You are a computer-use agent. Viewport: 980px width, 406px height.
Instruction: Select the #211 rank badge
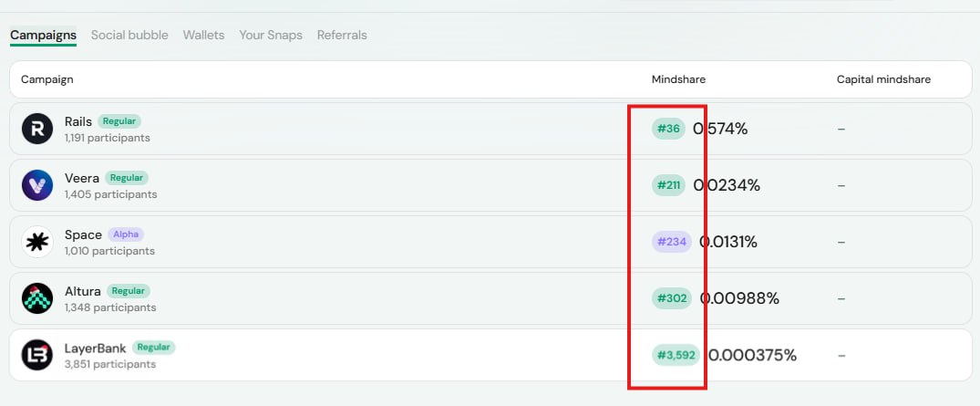[x=669, y=185]
